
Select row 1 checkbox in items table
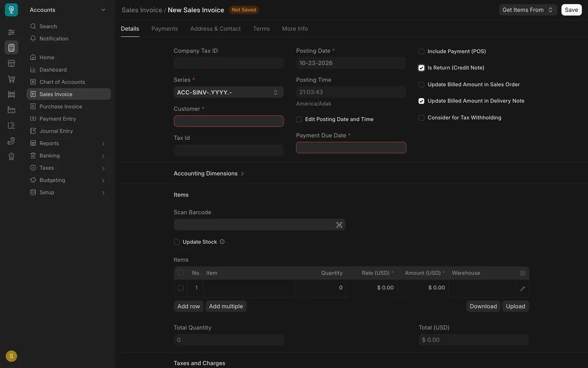[x=180, y=288]
